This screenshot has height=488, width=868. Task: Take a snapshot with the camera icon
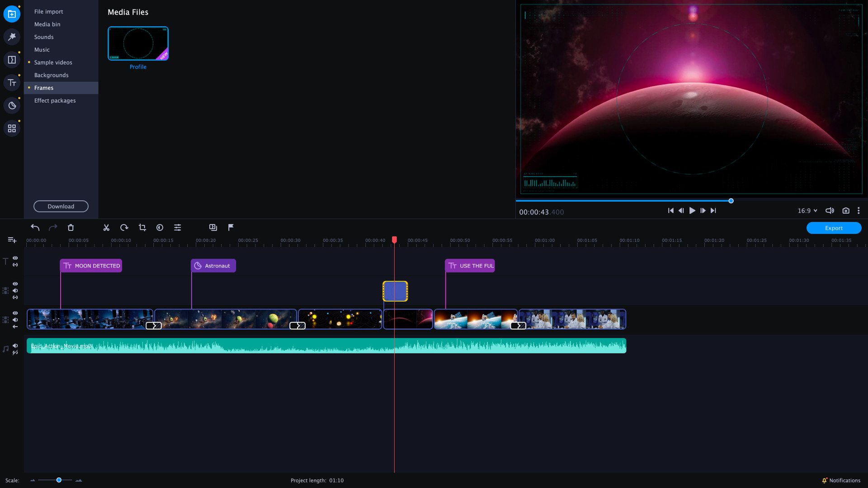[846, 211]
